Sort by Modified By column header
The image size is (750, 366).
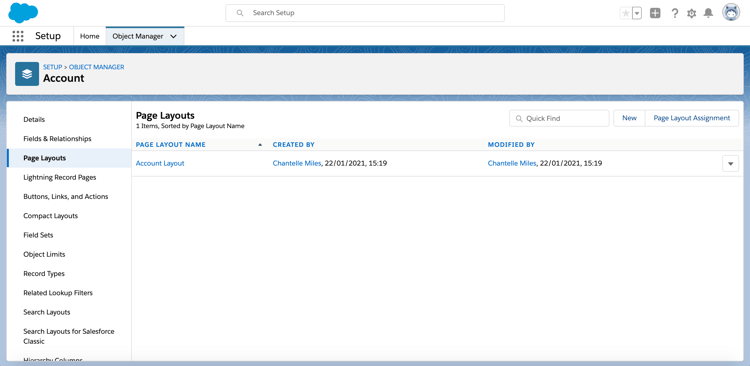[x=511, y=144]
